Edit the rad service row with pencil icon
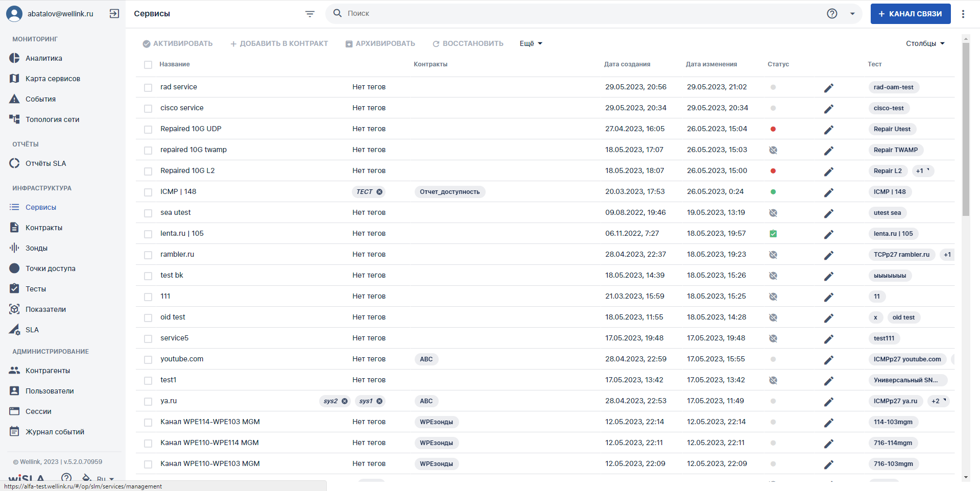 coord(828,88)
